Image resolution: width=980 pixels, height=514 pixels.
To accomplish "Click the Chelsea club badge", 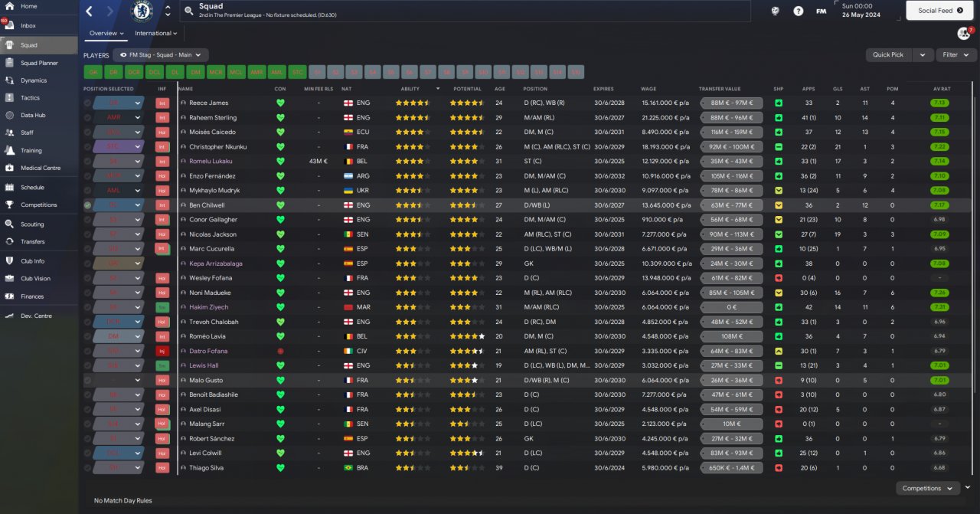I will [142, 11].
